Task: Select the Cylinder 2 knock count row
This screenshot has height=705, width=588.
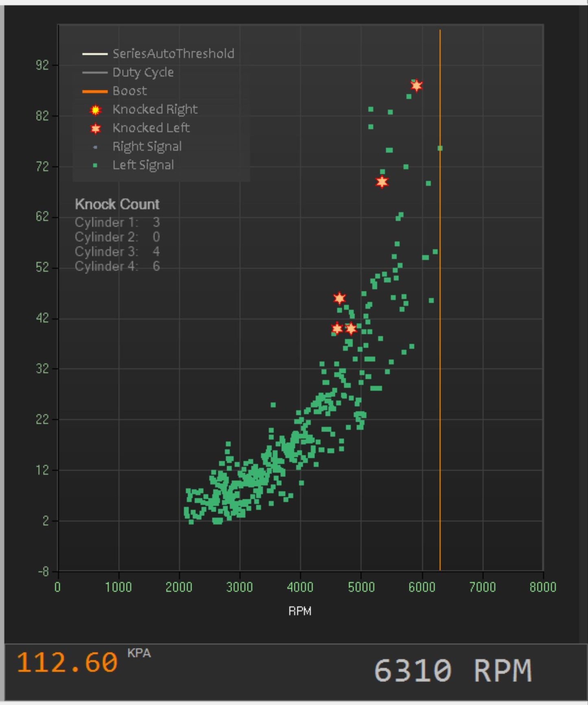Action: click(x=117, y=237)
